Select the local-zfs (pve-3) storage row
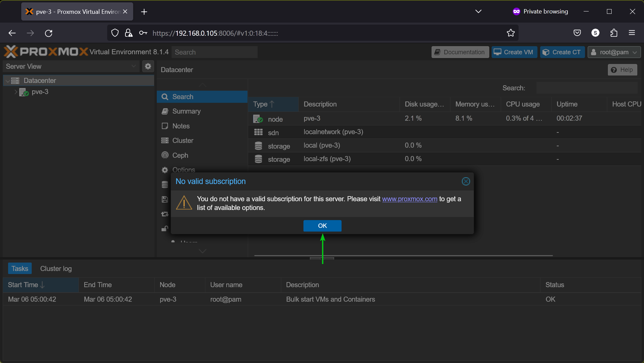644x363 pixels. click(x=444, y=159)
